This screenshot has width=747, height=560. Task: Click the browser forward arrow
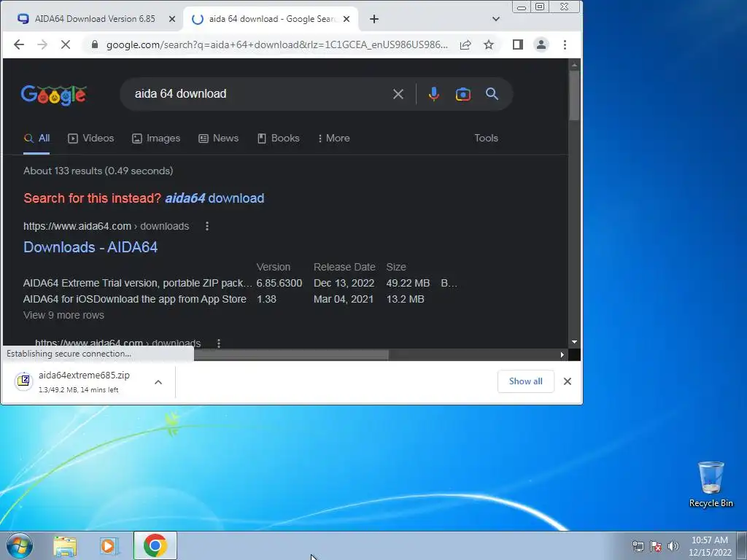(42, 44)
